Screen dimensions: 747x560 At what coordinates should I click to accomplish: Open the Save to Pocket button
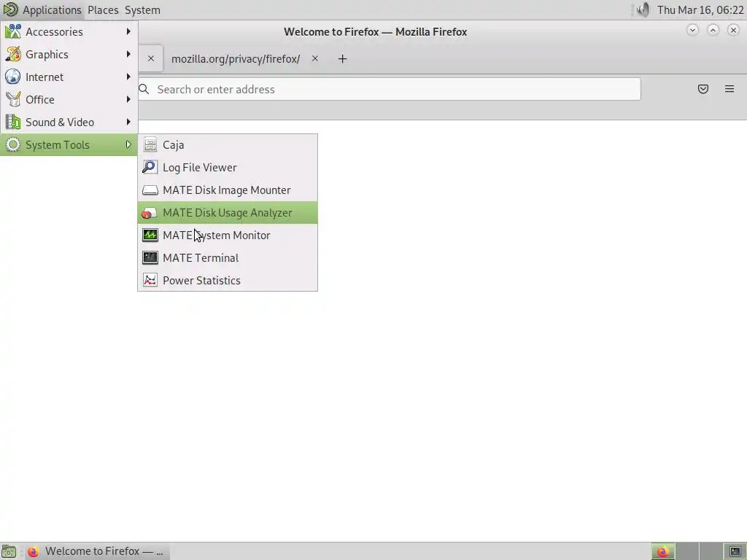click(703, 89)
